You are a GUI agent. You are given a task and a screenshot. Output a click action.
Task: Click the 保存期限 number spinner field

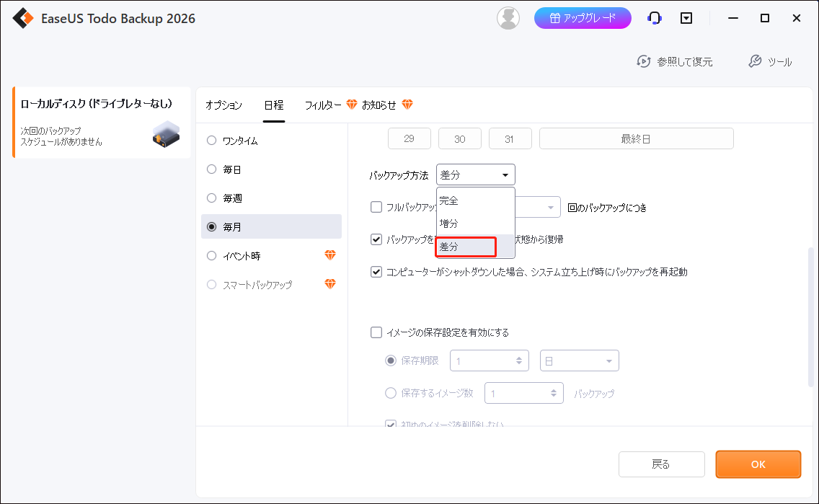(x=489, y=361)
